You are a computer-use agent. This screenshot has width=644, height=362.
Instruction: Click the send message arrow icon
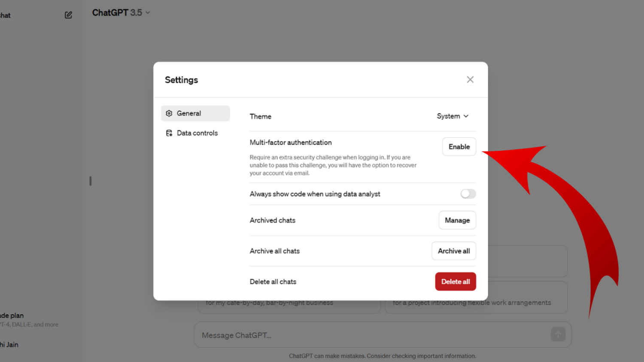click(x=558, y=335)
